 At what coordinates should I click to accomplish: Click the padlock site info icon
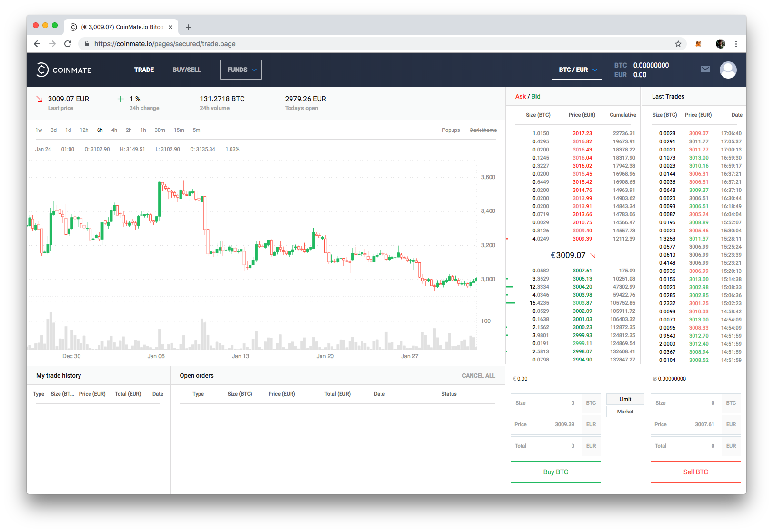point(86,44)
